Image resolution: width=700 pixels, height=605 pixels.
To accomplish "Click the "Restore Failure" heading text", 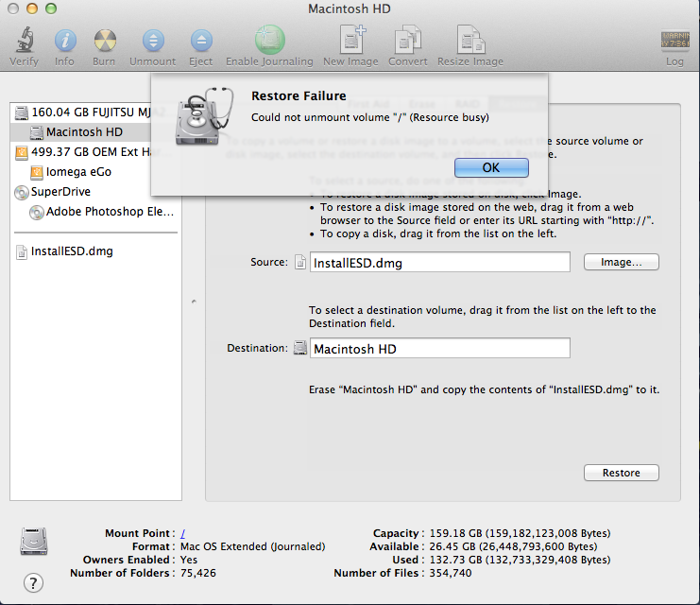I will click(299, 96).
